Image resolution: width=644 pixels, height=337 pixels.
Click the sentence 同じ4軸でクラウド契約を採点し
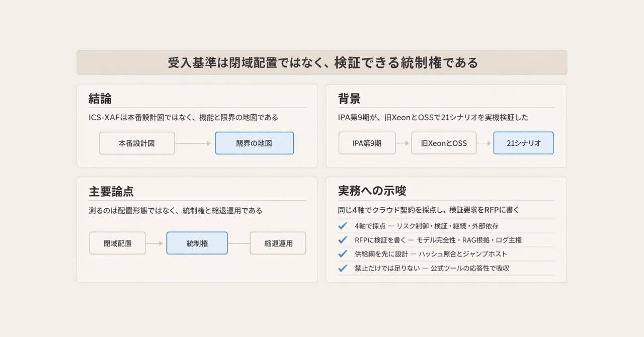(428, 210)
